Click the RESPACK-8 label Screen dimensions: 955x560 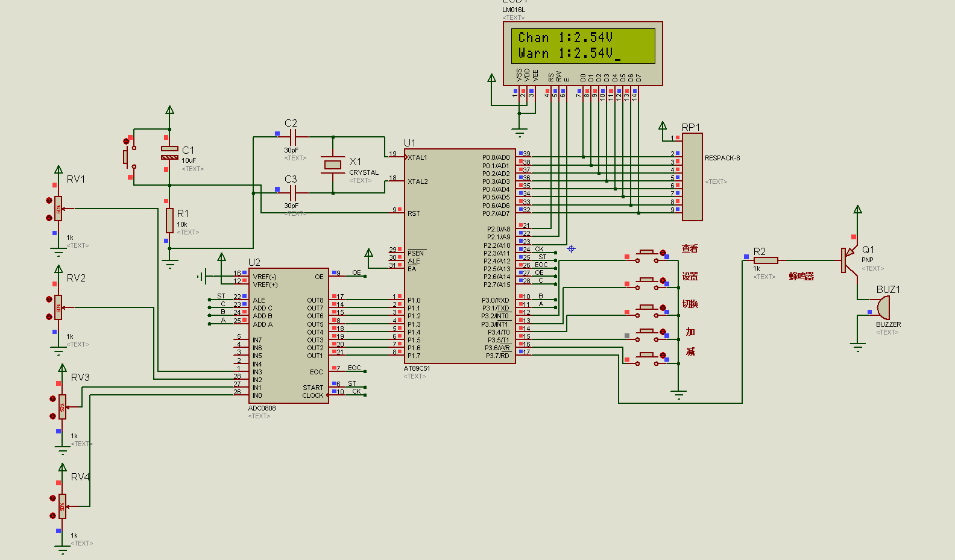click(722, 158)
